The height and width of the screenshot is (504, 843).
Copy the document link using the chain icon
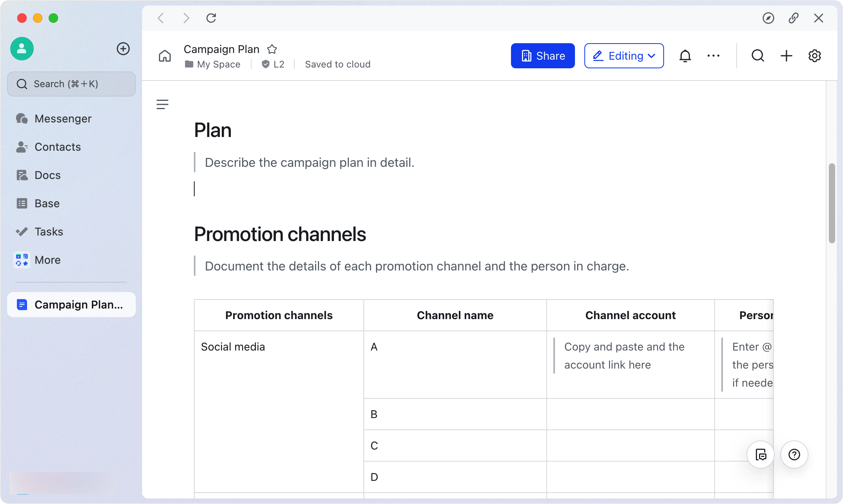(794, 18)
